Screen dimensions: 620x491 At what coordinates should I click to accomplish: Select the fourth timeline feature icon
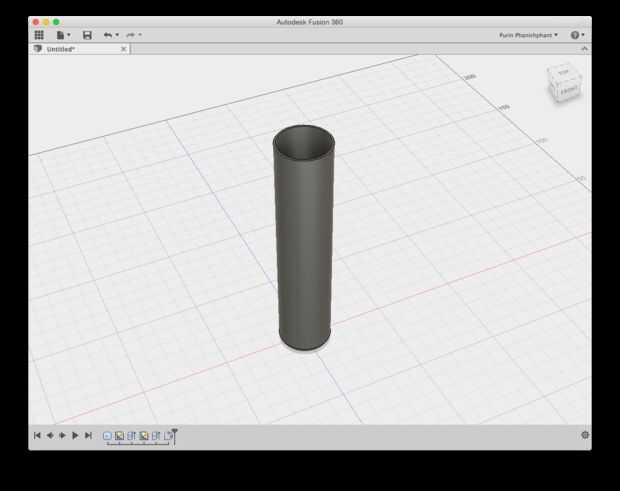(144, 436)
